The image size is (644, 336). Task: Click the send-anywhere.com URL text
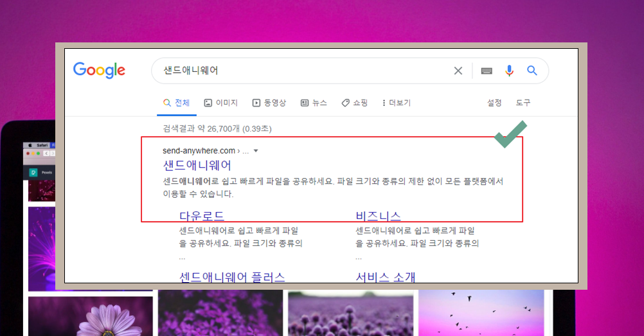[199, 151]
